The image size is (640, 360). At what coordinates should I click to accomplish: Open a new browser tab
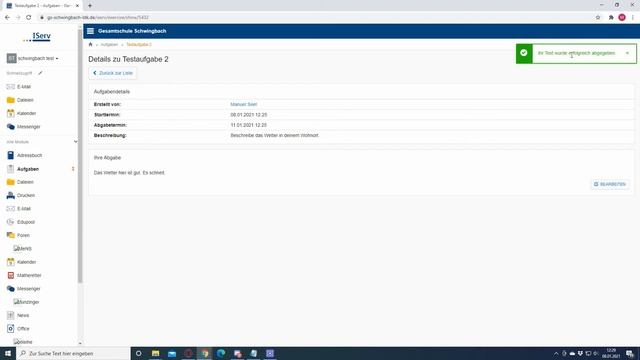click(90, 6)
